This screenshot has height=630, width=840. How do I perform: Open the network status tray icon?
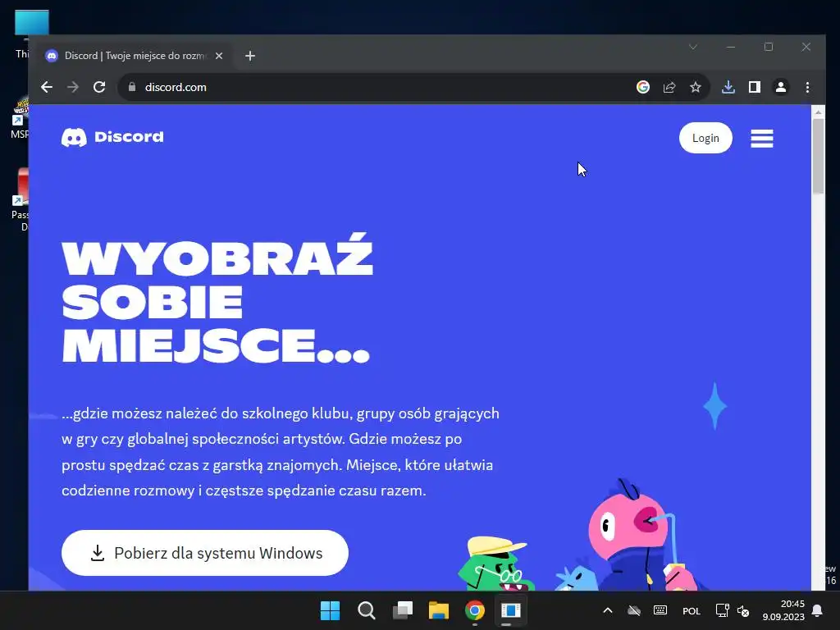pos(722,610)
